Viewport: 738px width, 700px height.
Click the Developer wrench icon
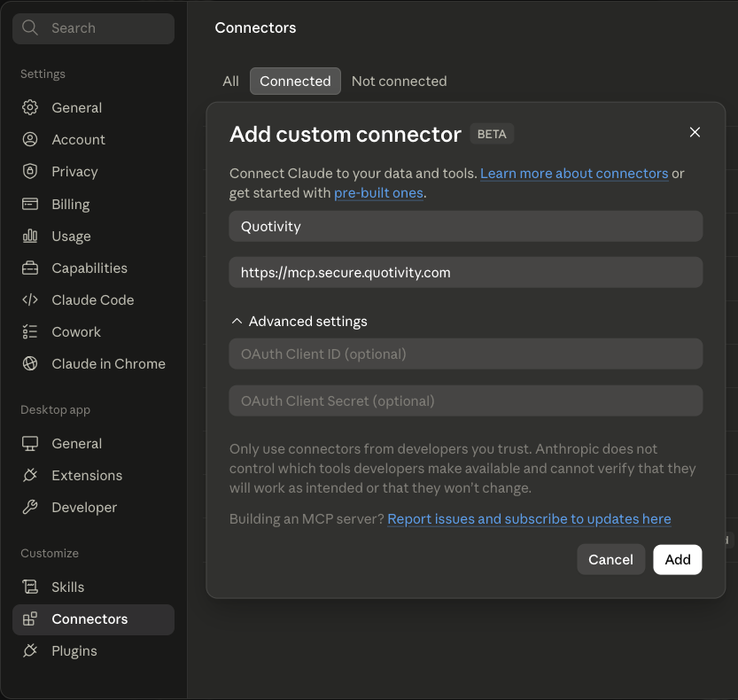coord(30,507)
